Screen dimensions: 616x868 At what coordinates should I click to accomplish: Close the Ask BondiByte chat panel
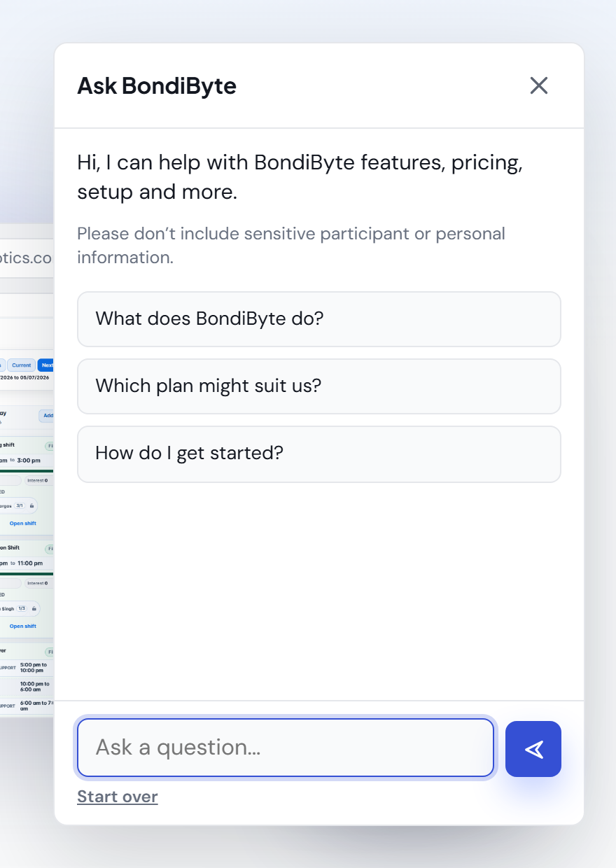pyautogui.click(x=538, y=85)
